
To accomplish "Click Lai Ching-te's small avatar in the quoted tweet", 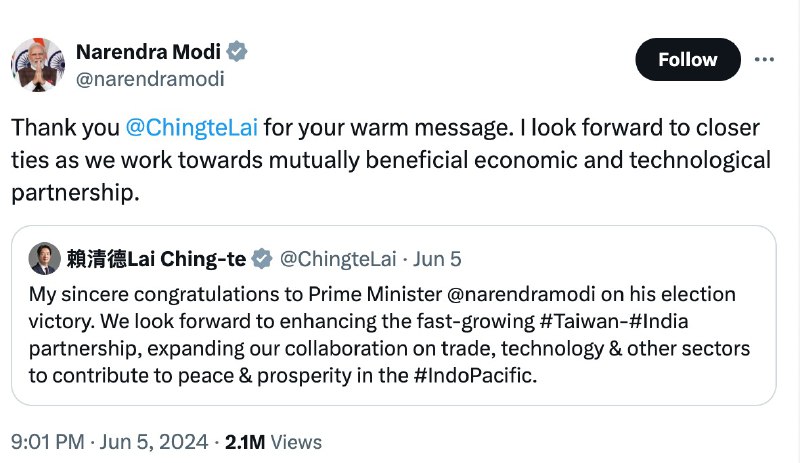I will [43, 259].
